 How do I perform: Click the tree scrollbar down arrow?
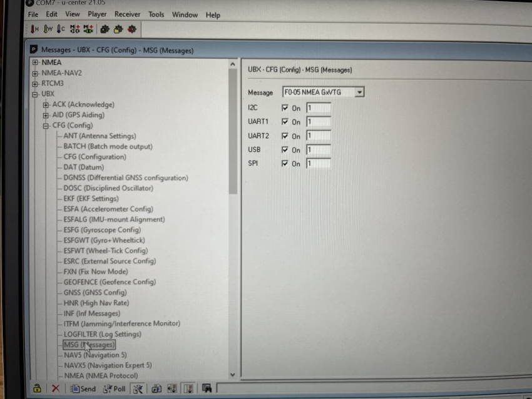click(232, 375)
